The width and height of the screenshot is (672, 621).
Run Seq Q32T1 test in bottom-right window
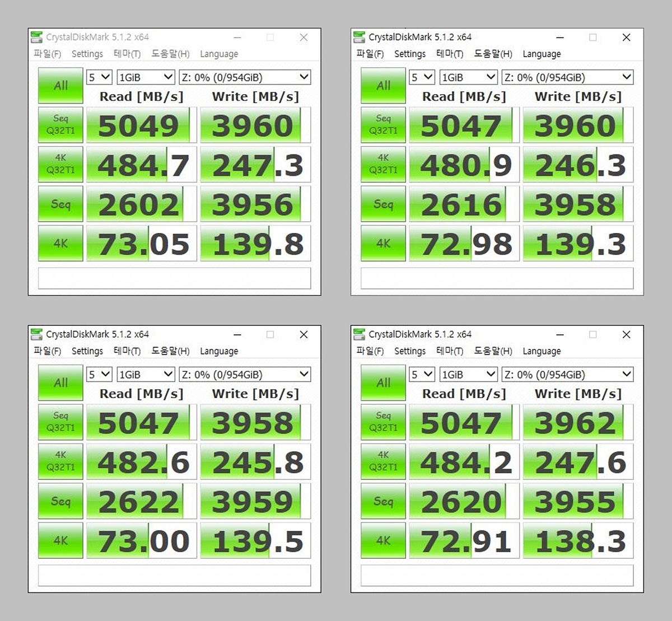point(383,422)
